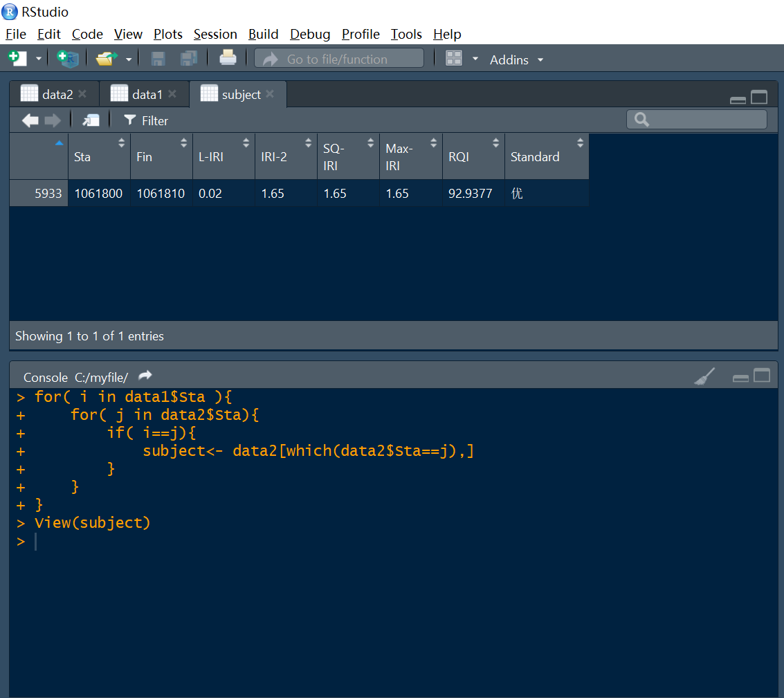Toggle the Filter button in data viewer
The image size is (784, 698).
click(x=146, y=120)
